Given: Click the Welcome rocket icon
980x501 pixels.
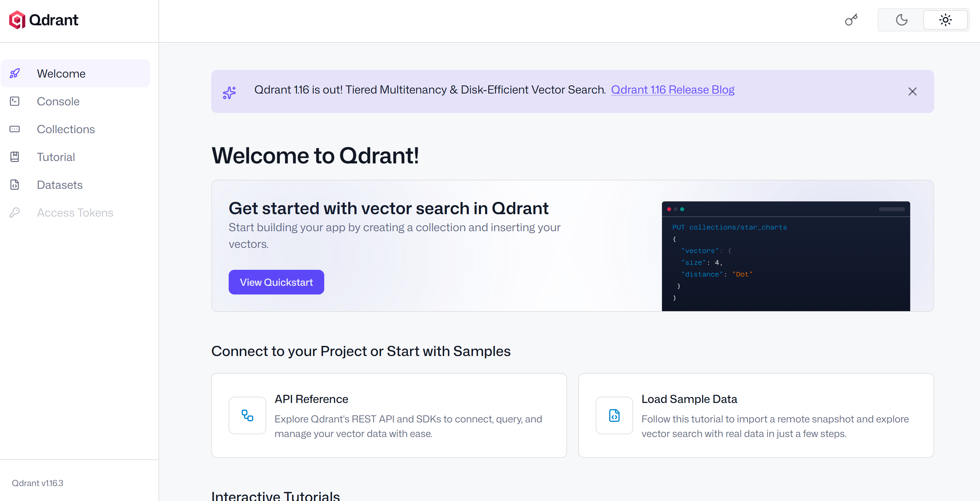Looking at the screenshot, I should pos(15,73).
